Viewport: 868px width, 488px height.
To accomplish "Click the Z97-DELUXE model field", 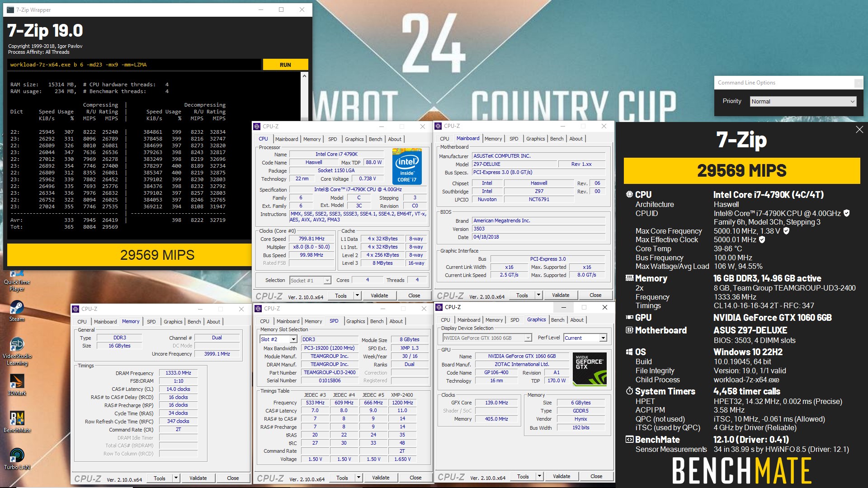I will [x=514, y=164].
